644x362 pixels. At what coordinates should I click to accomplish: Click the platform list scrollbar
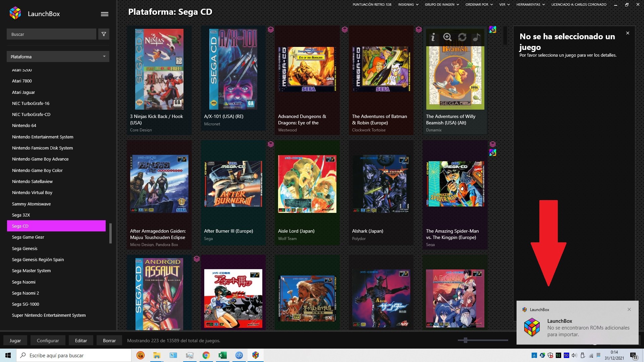click(110, 233)
